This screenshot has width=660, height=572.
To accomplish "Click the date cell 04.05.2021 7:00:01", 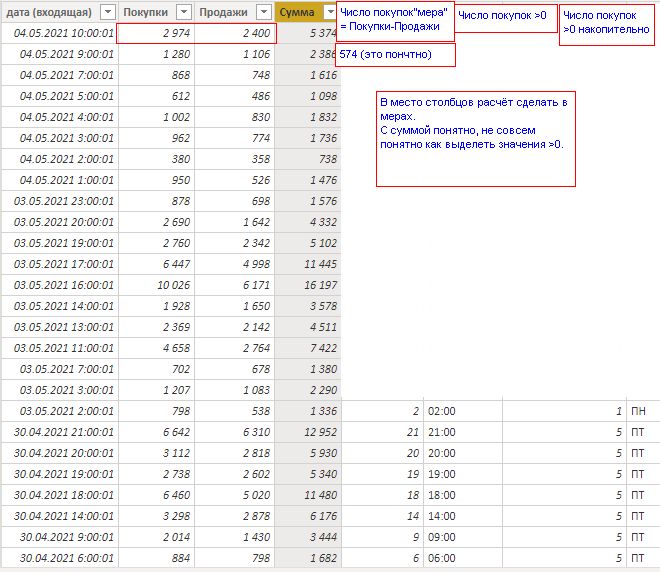I will click(x=60, y=75).
